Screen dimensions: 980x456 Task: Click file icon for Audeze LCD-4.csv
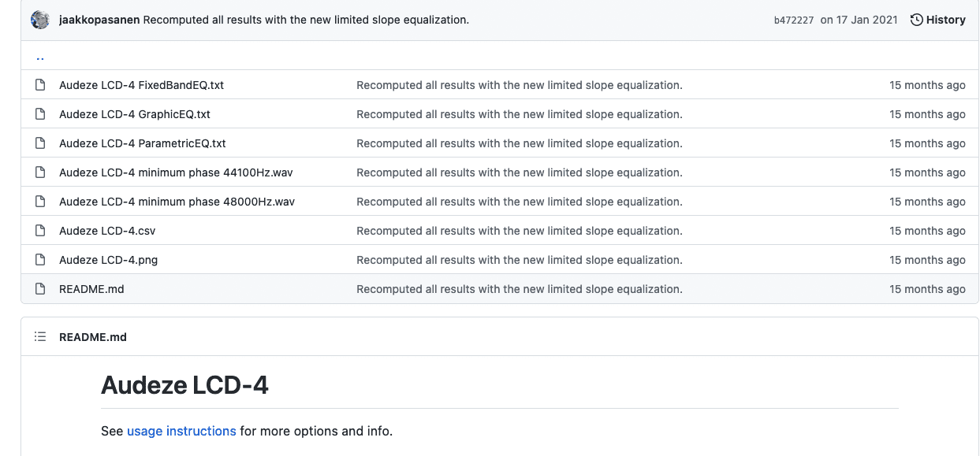[x=40, y=231]
